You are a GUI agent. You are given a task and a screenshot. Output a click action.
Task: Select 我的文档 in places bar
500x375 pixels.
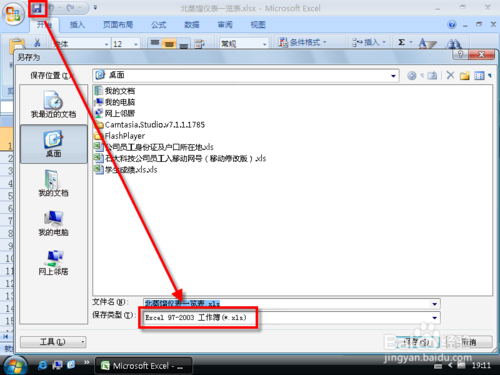53,183
